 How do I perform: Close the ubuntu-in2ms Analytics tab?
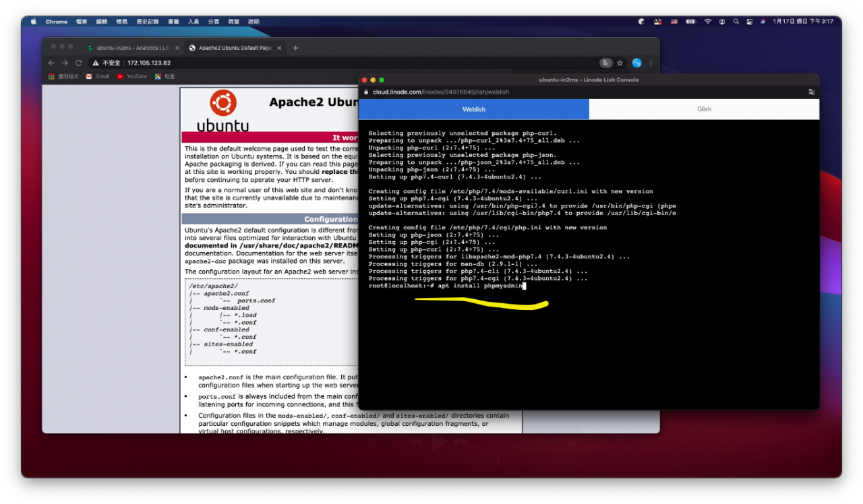(x=177, y=48)
